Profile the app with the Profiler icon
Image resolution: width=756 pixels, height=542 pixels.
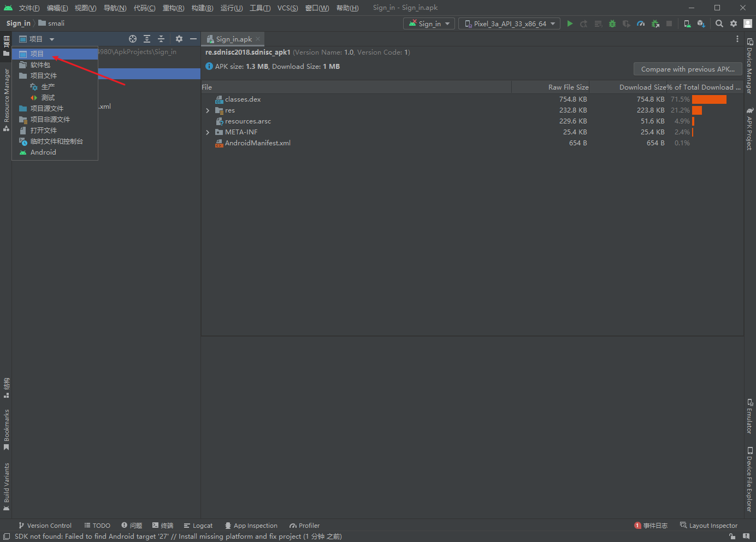click(x=640, y=23)
